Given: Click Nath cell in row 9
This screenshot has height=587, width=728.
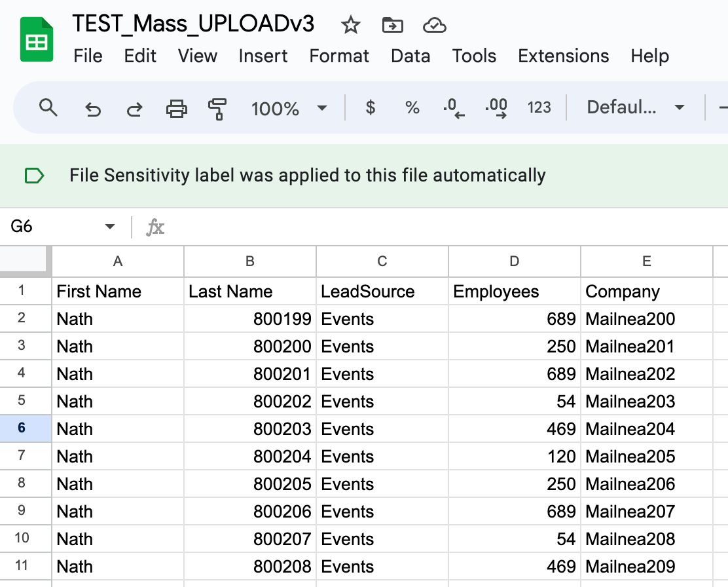Looking at the screenshot, I should point(118,511).
